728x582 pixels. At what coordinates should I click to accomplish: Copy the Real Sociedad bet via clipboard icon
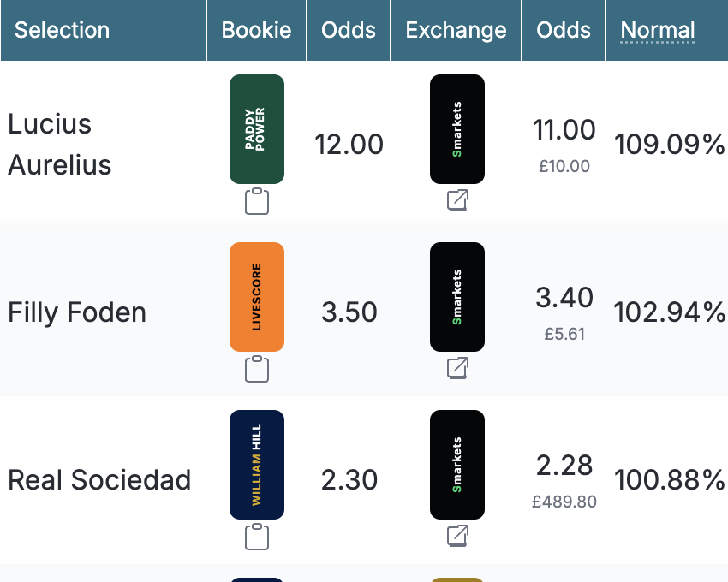pos(256,537)
